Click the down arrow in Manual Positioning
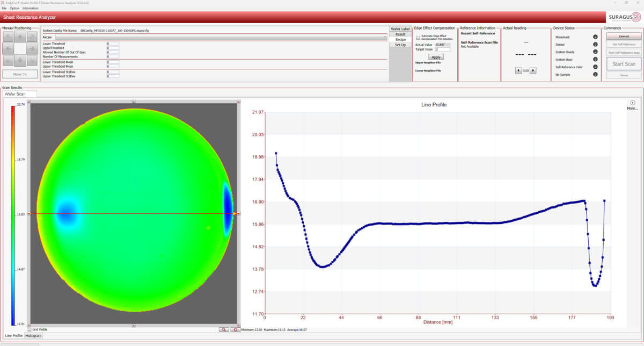 (20, 60)
